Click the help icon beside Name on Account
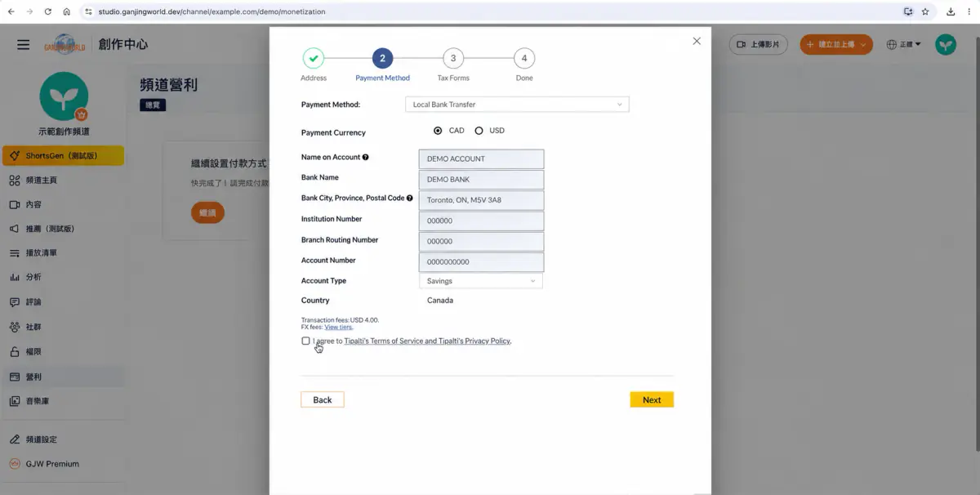The height and width of the screenshot is (495, 980). (365, 157)
